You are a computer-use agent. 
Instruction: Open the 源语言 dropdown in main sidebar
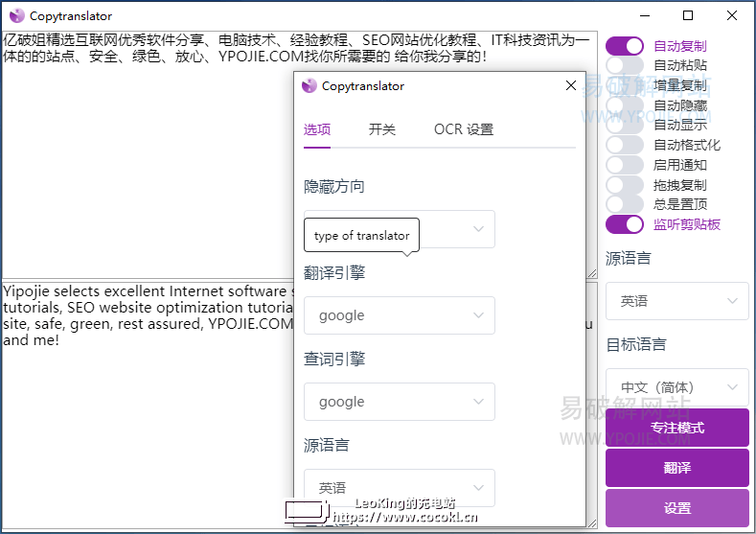click(676, 301)
